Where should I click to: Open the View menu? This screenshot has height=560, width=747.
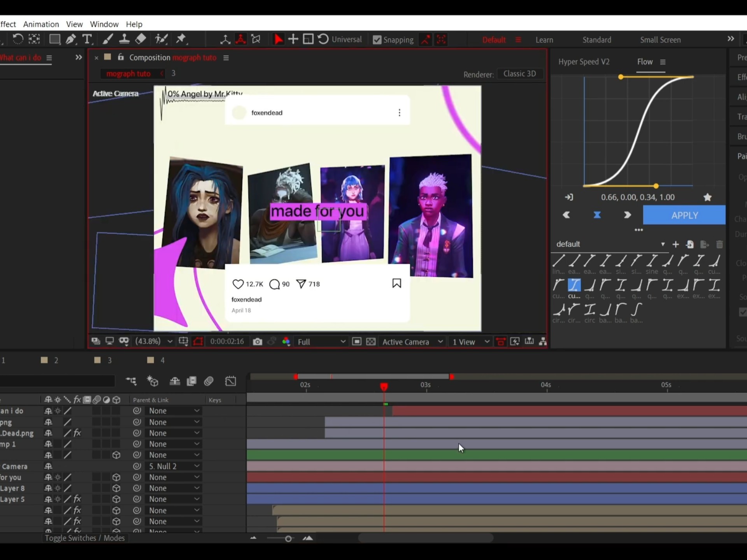(74, 24)
